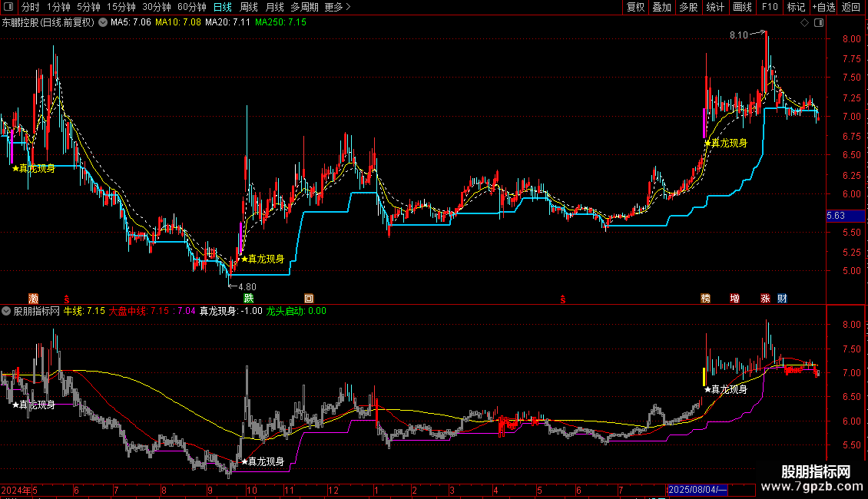The image size is (868, 499).
Task: Click the 8.10 high price label
Action: [738, 35]
